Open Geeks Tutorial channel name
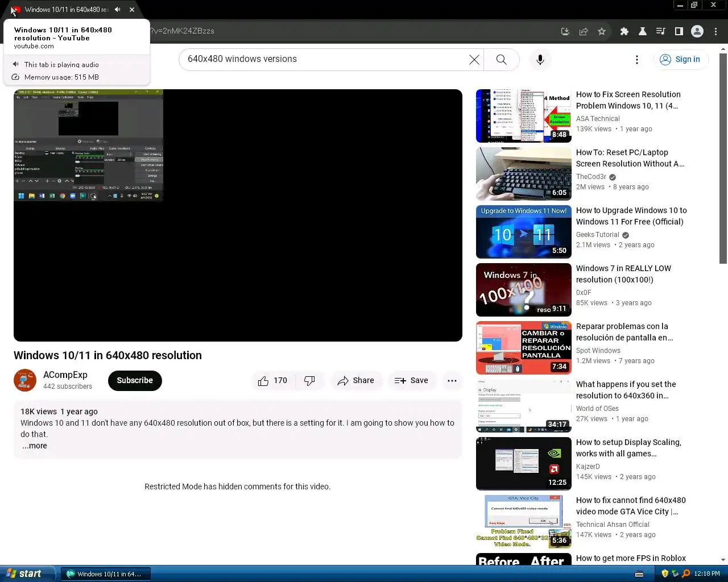This screenshot has height=582, width=728. pos(597,235)
